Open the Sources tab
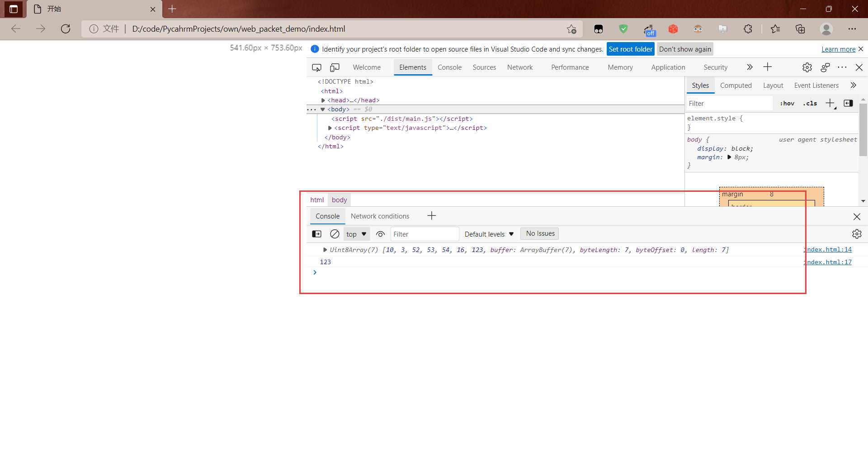 (x=484, y=67)
